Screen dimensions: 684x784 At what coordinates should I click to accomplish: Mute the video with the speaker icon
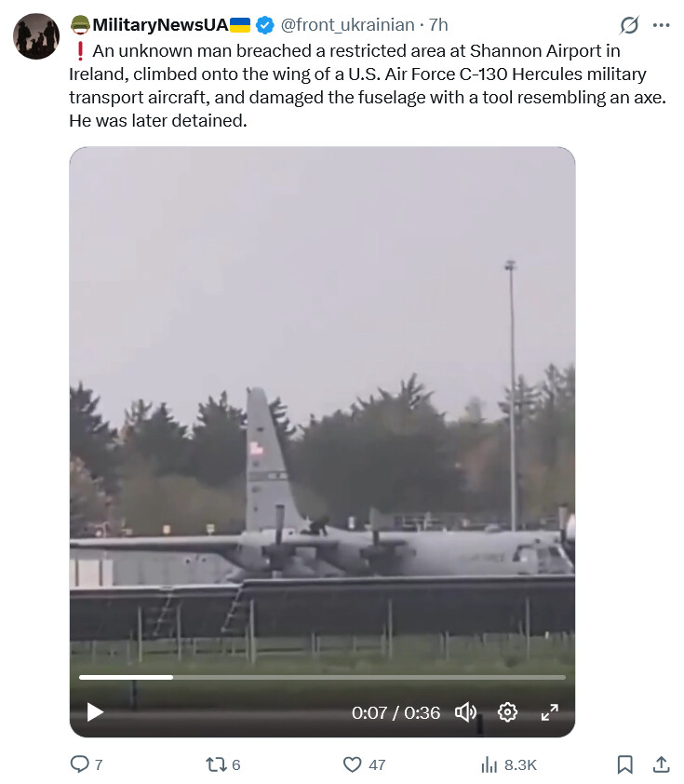pyautogui.click(x=465, y=712)
